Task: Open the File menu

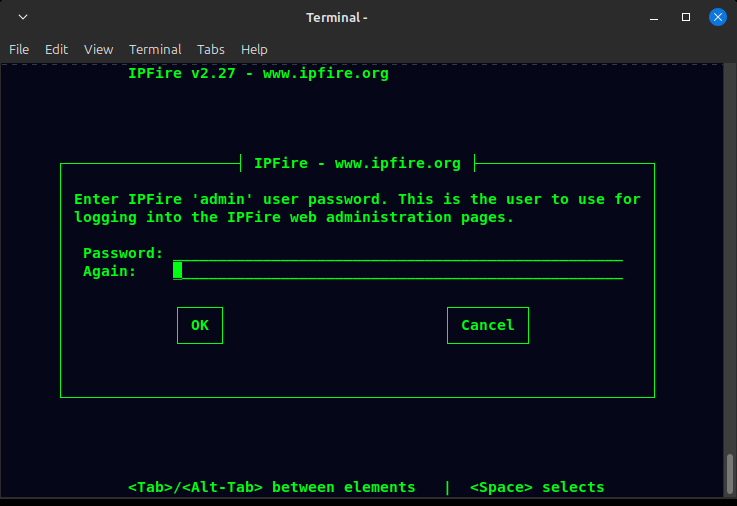Action: (x=19, y=49)
